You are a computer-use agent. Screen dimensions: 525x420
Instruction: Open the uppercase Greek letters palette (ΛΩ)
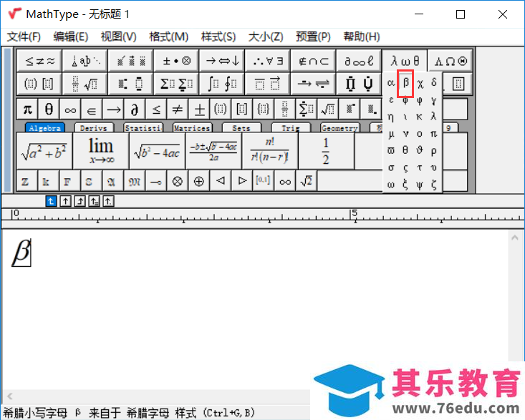[450, 61]
